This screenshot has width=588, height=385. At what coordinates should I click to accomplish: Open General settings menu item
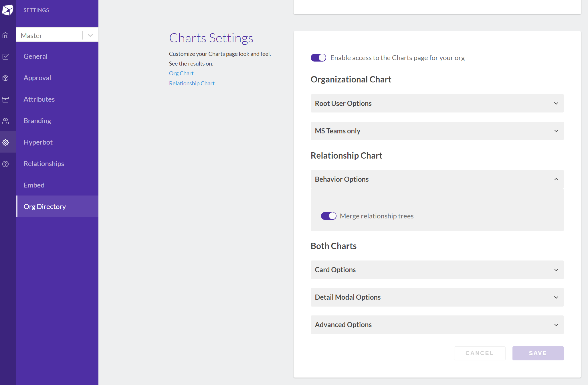tap(57, 56)
